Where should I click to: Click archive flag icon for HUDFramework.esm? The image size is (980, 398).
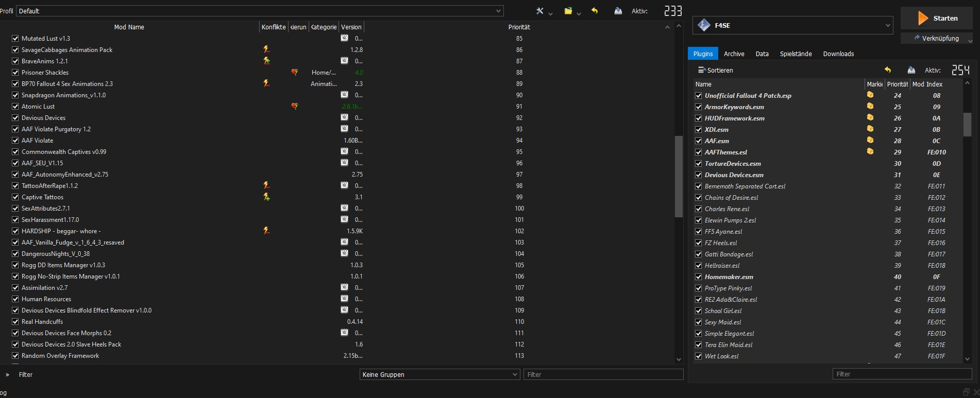[870, 118]
